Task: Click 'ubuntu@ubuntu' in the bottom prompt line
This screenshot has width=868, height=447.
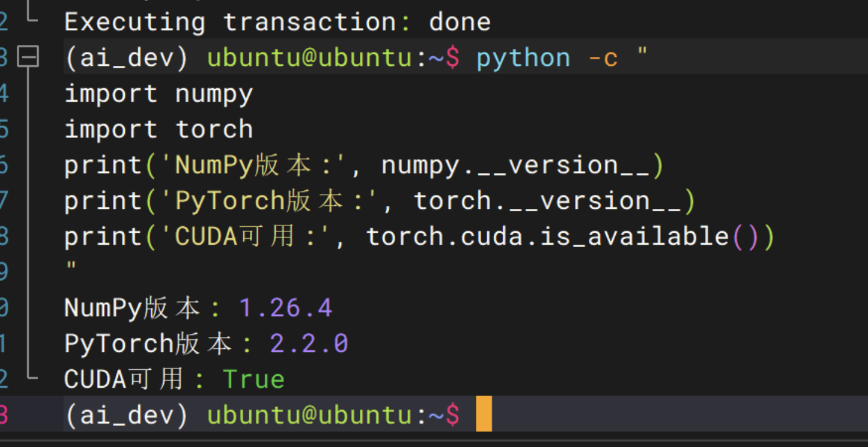Action: pos(310,414)
